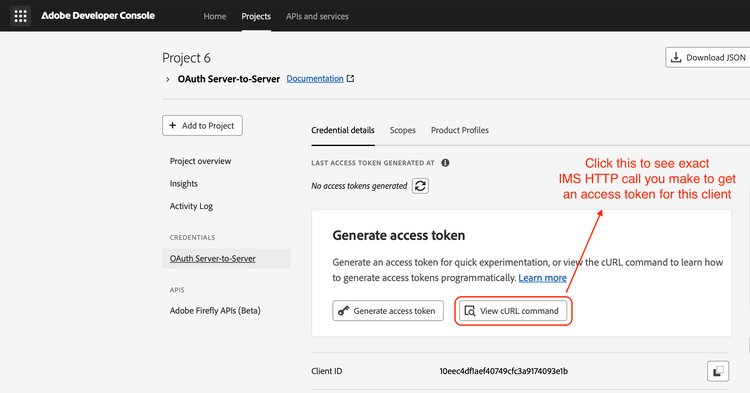The width and height of the screenshot is (750, 393).
Task: Click the external link icon beside Documentation
Action: pos(351,78)
